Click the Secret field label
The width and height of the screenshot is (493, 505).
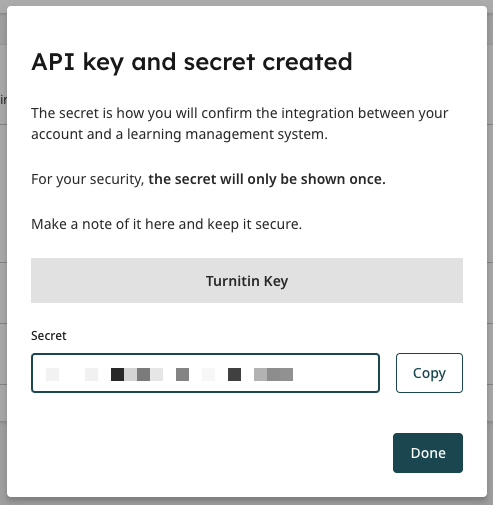click(x=49, y=336)
